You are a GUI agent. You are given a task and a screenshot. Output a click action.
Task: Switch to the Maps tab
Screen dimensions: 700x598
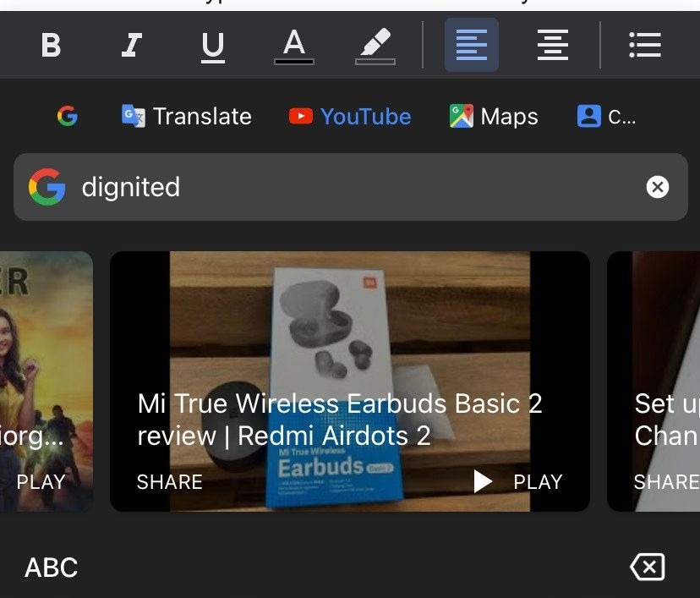494,116
